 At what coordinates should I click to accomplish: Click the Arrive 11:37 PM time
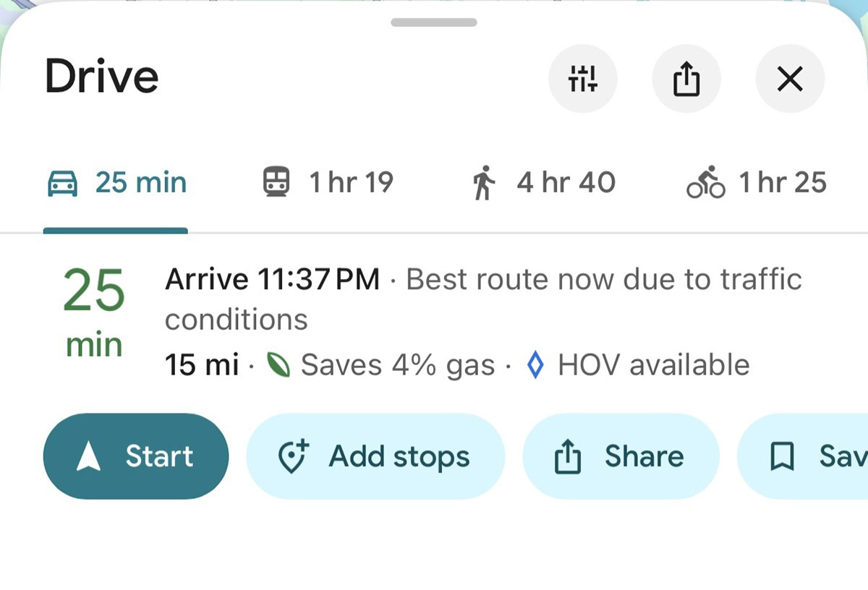272,279
